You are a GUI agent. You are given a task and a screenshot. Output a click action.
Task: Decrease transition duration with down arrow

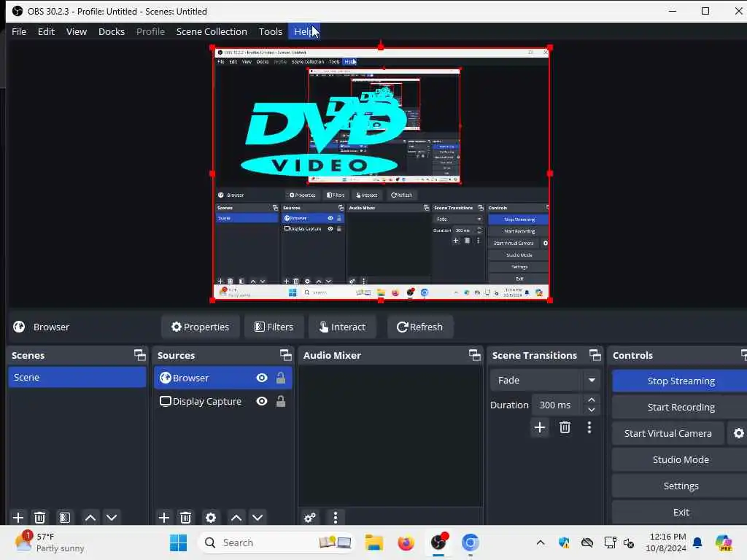tap(591, 410)
